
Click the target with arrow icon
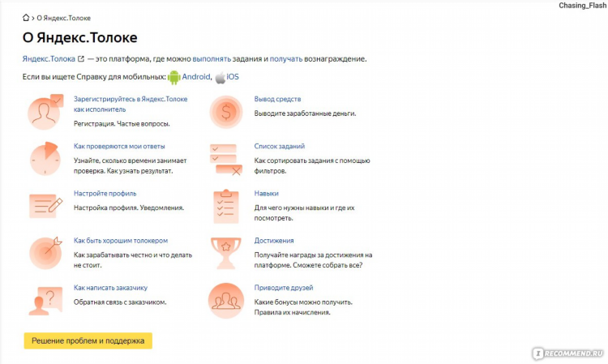[x=45, y=253]
